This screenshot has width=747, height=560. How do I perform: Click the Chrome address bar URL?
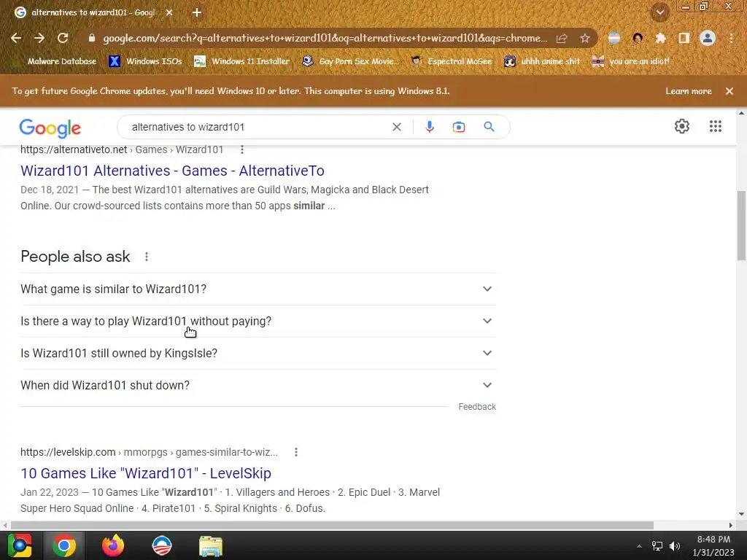point(325,38)
